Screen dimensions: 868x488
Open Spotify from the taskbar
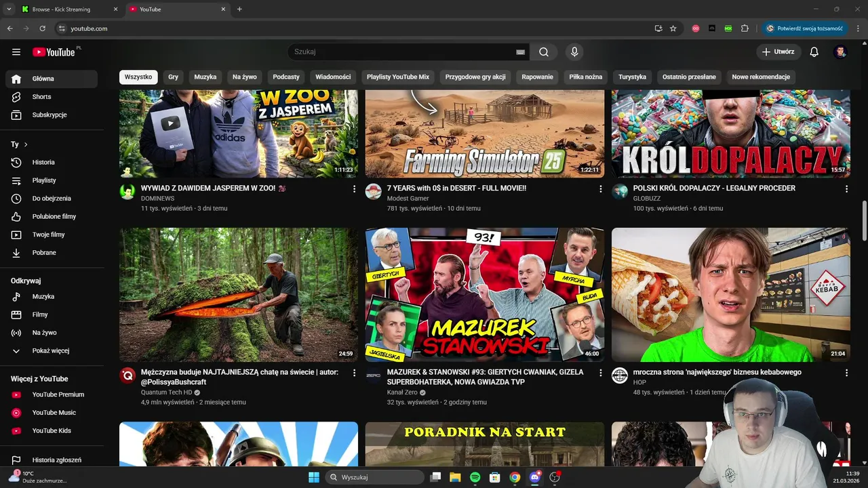475,477
